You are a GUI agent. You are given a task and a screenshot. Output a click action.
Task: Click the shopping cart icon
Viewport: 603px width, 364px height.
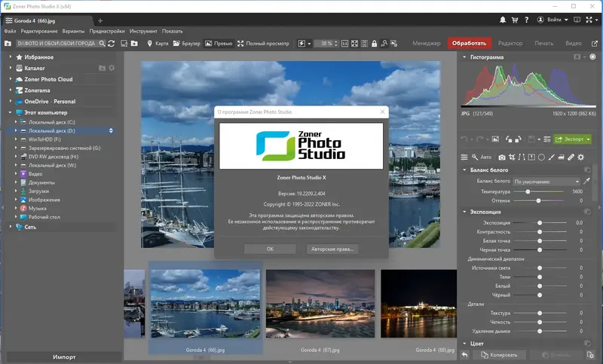tap(515, 20)
